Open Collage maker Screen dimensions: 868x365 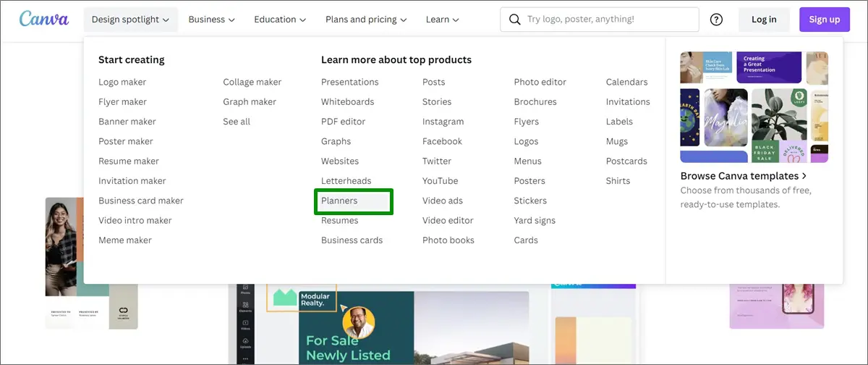click(252, 82)
